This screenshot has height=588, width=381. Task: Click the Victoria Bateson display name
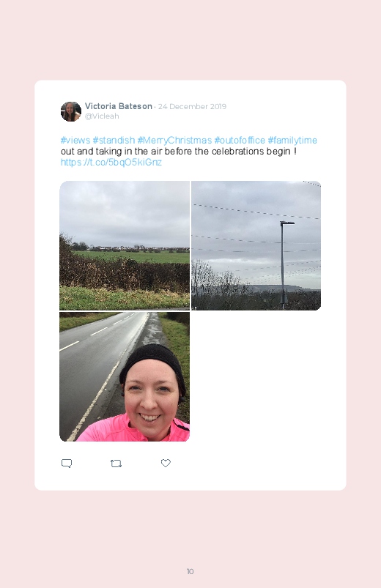pos(118,106)
